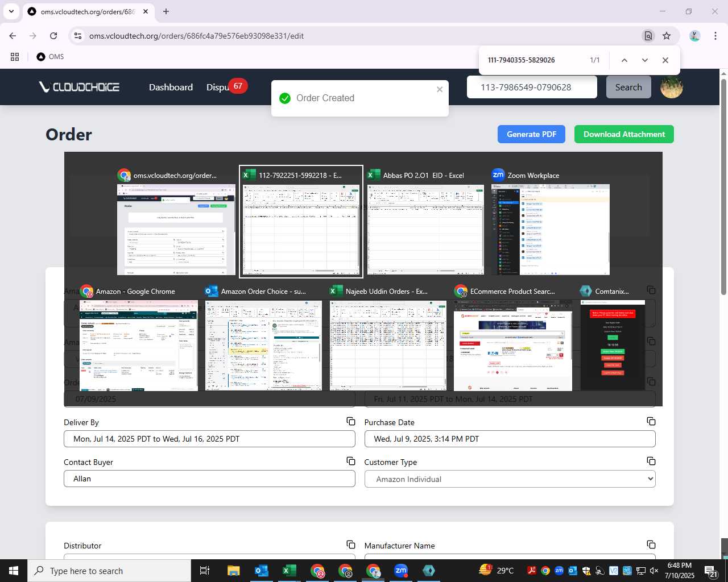Copy the Manufacturer Name field value
728x582 pixels.
(x=651, y=544)
